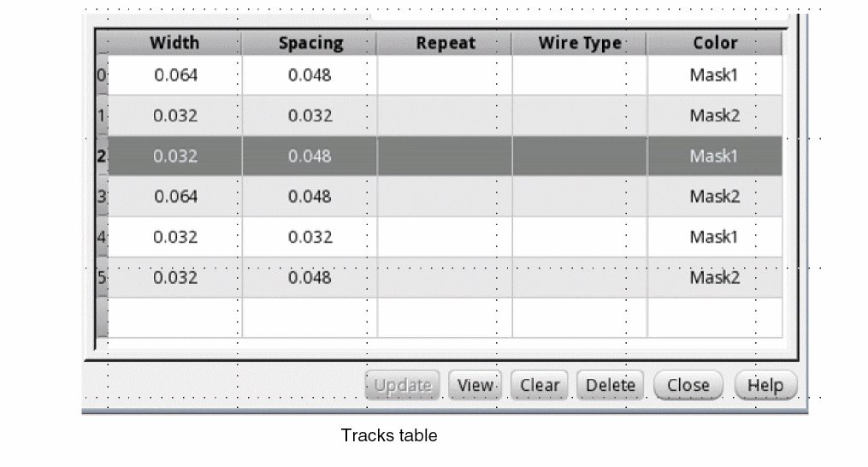868x467 pixels.
Task: Click the Color column header
Action: pos(715,43)
